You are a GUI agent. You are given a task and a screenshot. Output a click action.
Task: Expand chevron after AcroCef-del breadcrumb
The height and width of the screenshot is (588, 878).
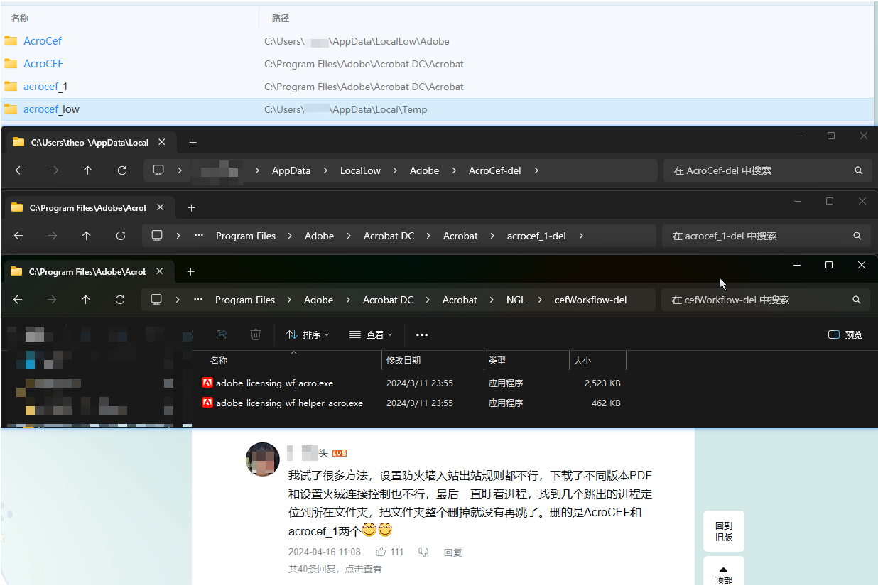point(536,170)
